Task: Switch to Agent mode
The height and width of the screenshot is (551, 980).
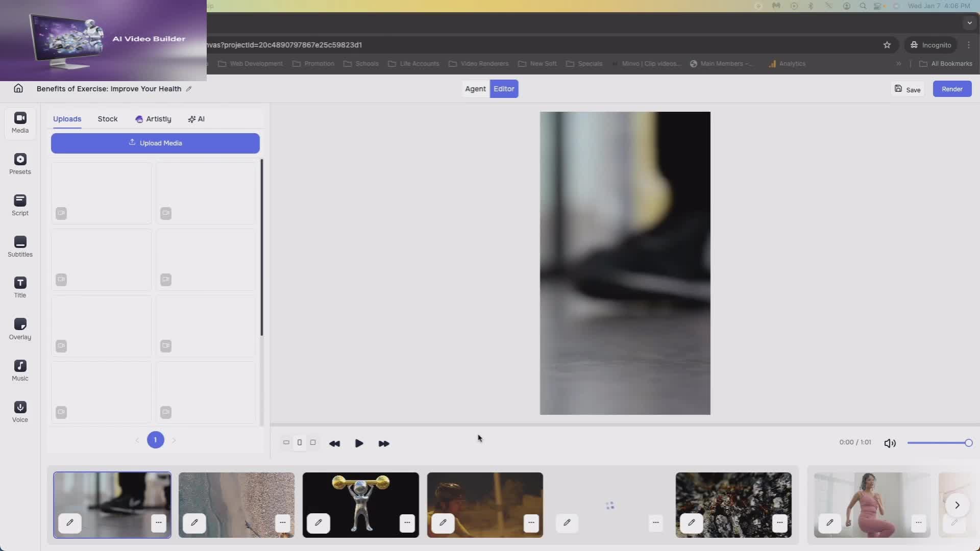Action: click(x=475, y=89)
